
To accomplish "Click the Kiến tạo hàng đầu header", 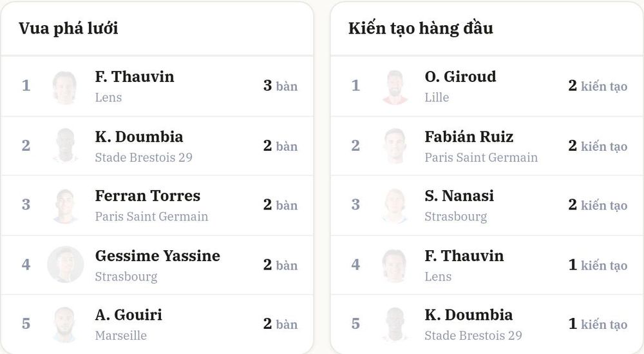I will (421, 28).
